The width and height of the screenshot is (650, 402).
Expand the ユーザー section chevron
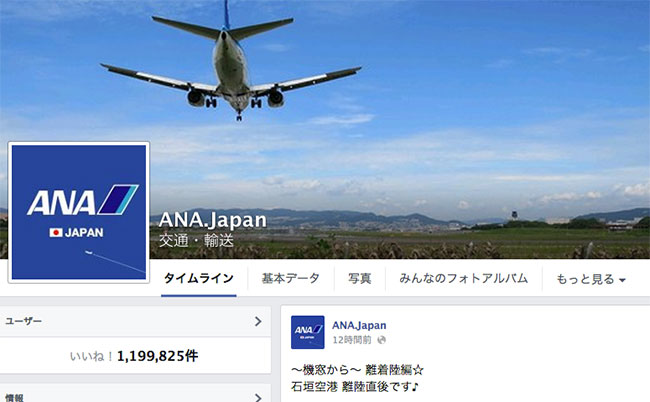coord(258,322)
